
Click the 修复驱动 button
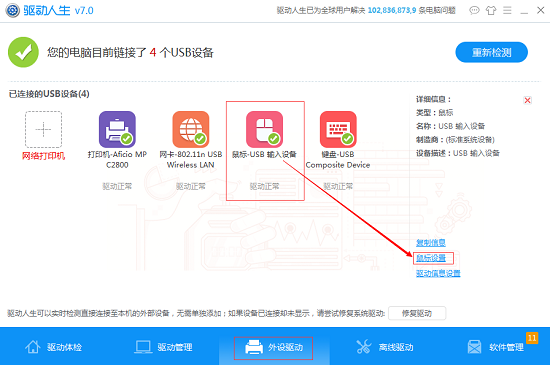click(417, 313)
